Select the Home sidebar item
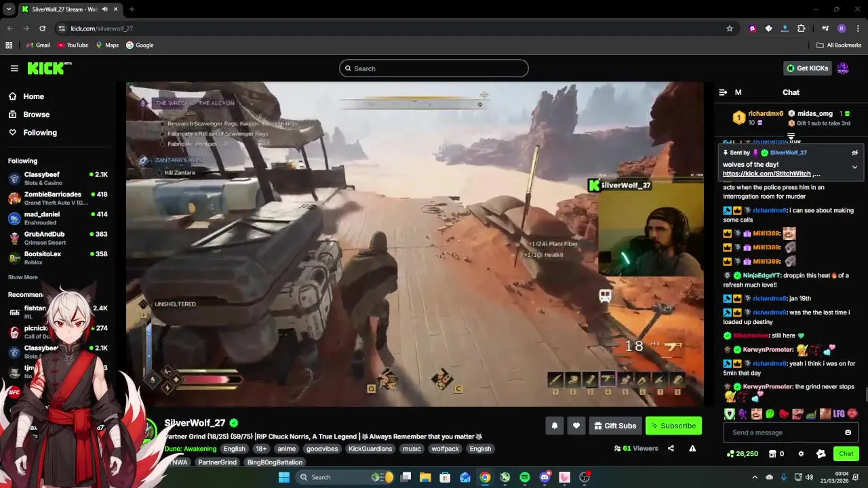 [26, 96]
